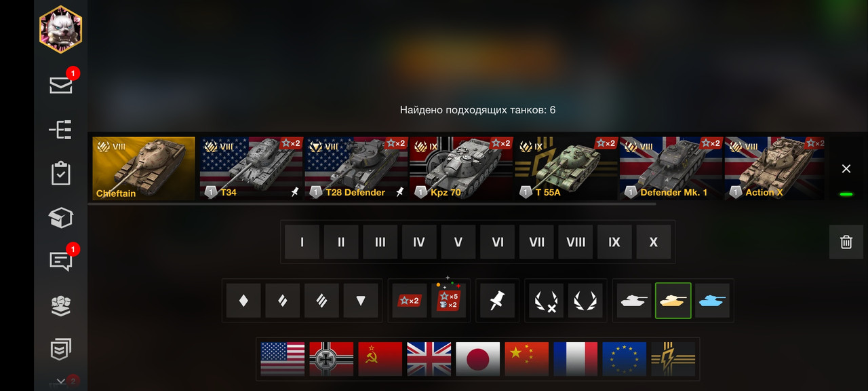Filter by the USA nation flag

point(283,359)
